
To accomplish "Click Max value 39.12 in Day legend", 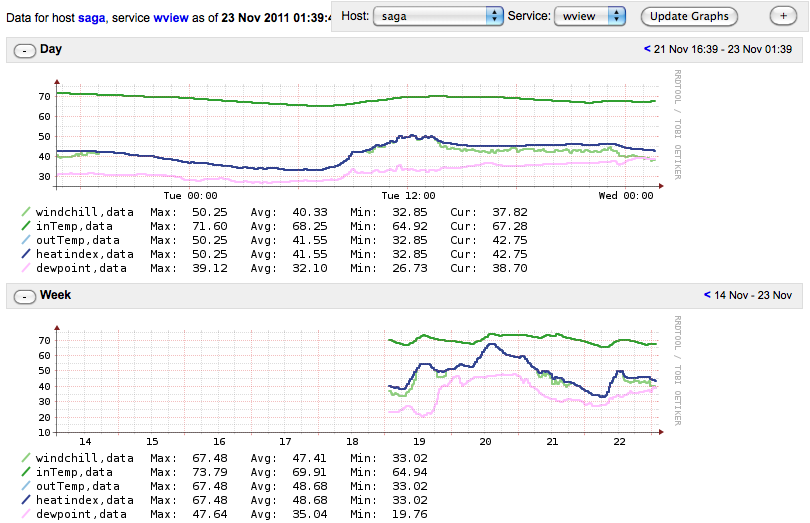I will 209,268.
